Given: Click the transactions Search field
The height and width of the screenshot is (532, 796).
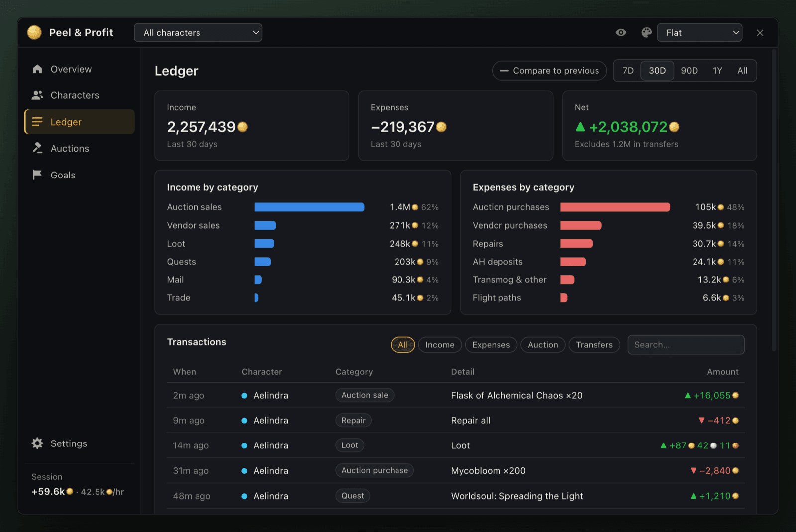Looking at the screenshot, I should click(686, 345).
